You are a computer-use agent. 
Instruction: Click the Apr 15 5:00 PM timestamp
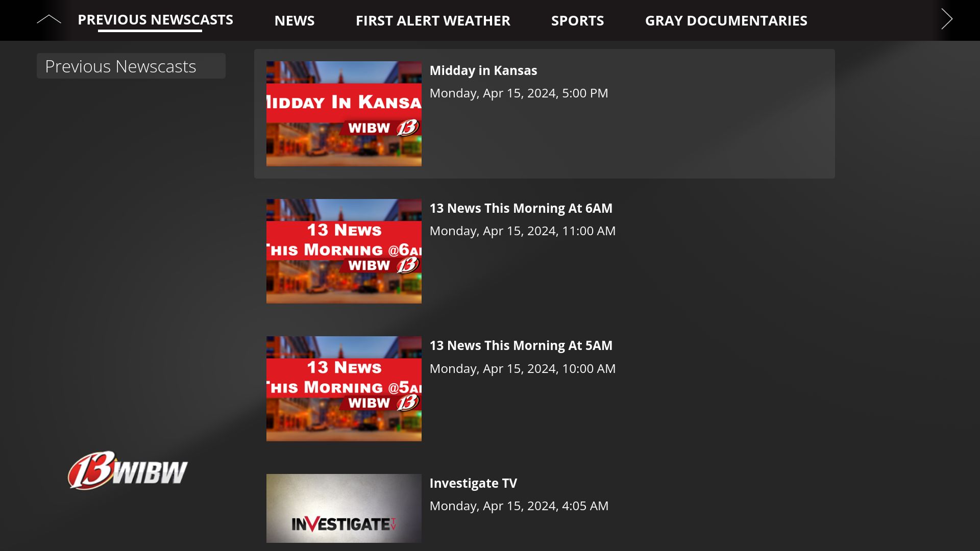click(x=519, y=93)
